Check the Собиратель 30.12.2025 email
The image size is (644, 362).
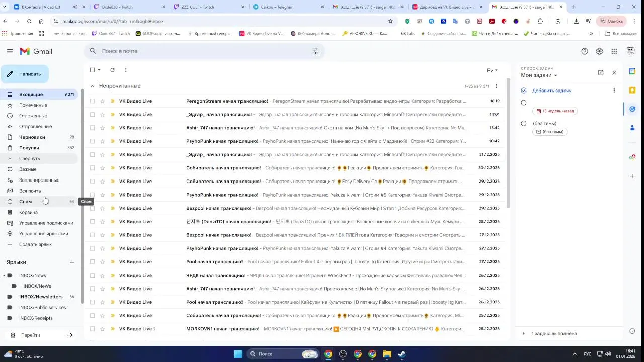(x=92, y=168)
